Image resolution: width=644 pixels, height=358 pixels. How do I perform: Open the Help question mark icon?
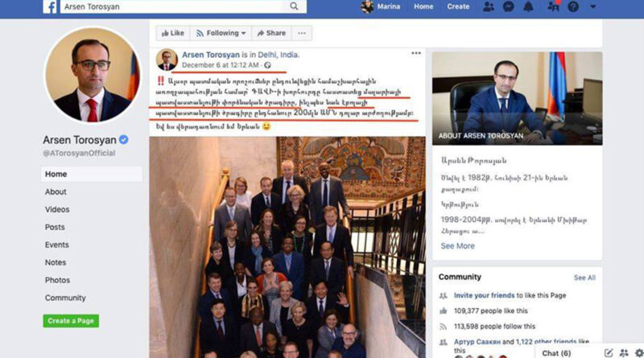pos(573,6)
